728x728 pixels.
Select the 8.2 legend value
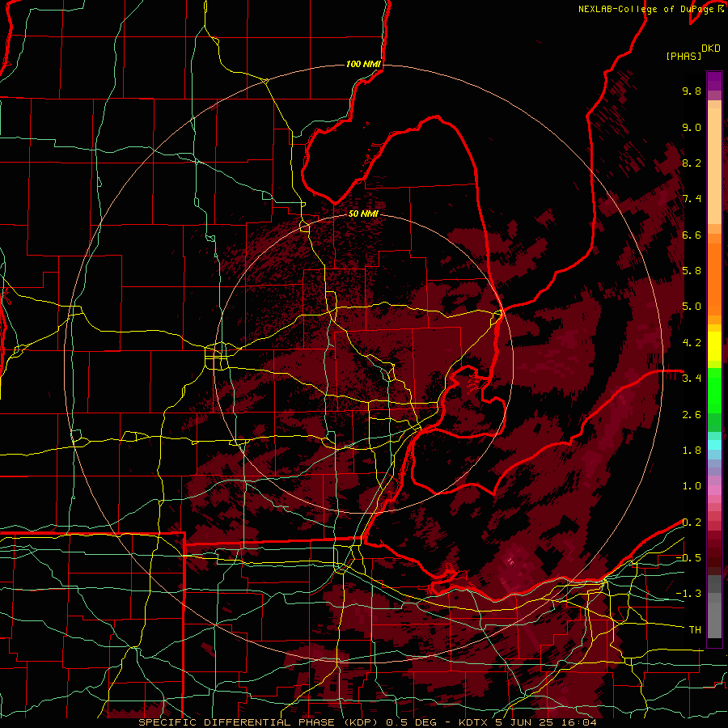(692, 163)
